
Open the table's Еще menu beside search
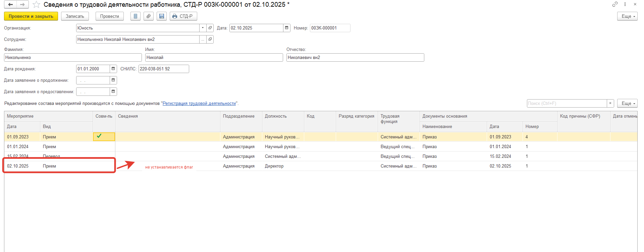coord(627,103)
